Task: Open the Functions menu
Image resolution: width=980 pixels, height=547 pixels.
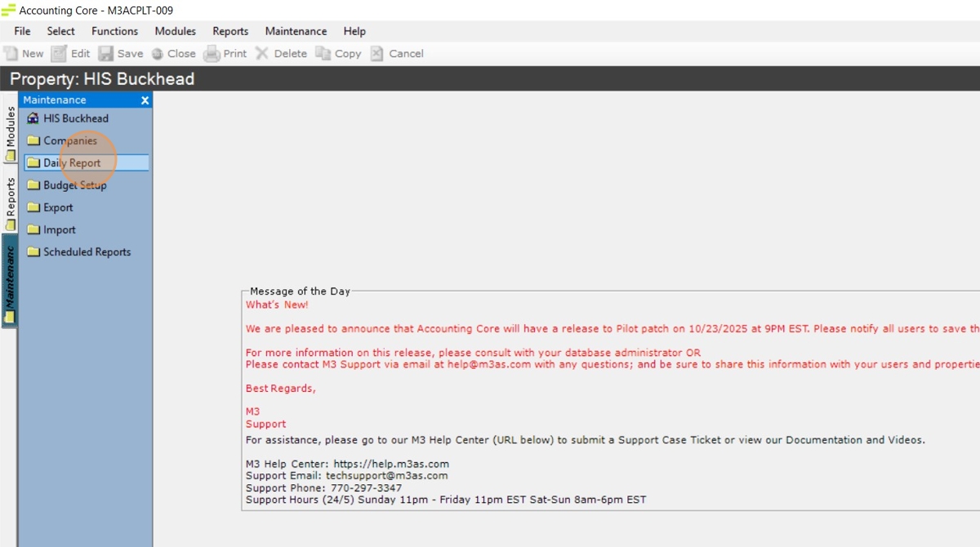Action: pyautogui.click(x=114, y=31)
